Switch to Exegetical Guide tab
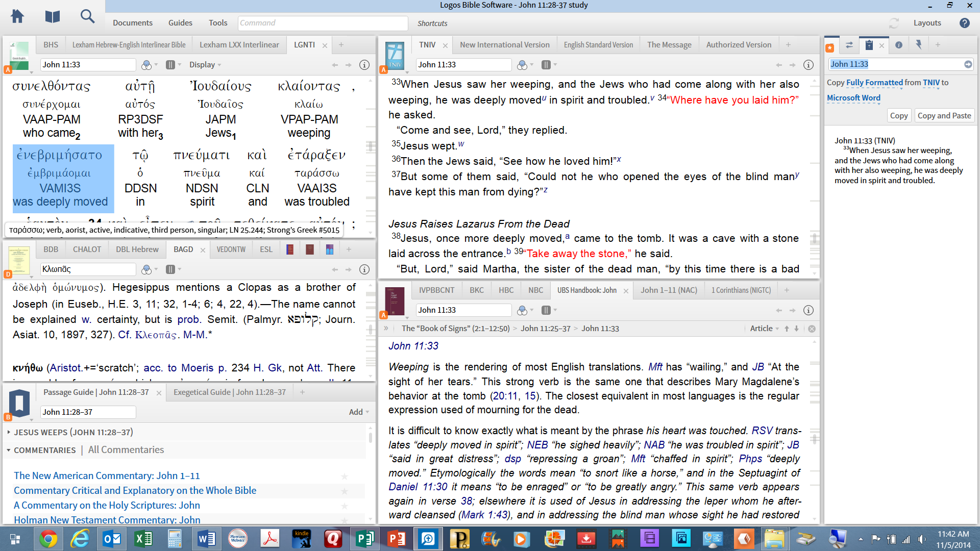 (x=229, y=392)
